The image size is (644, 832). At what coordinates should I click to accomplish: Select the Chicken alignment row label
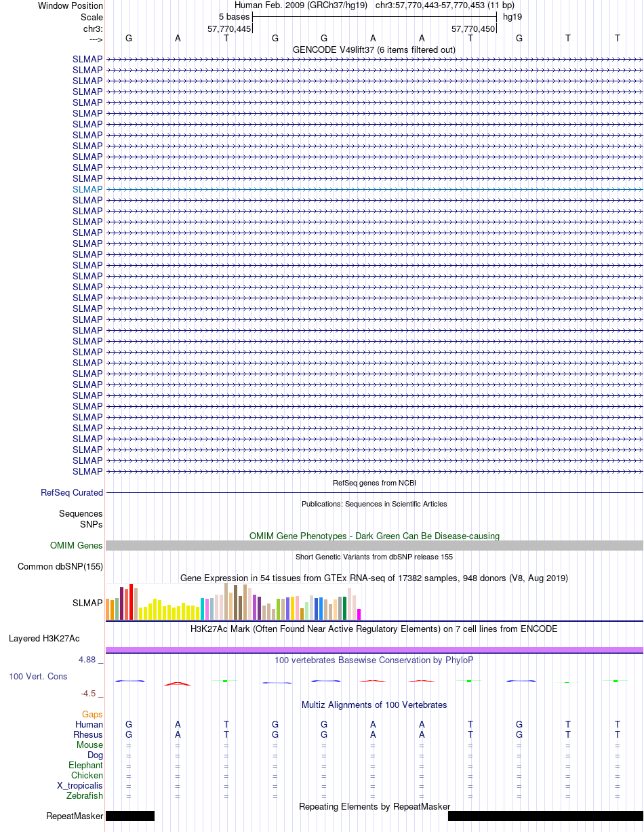click(x=87, y=775)
